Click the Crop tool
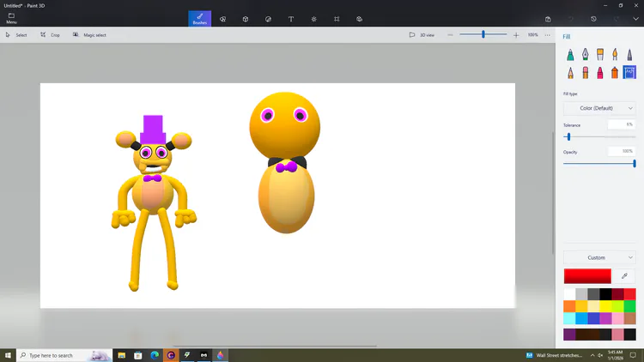Screen dimensions: 644x362 tap(50, 35)
